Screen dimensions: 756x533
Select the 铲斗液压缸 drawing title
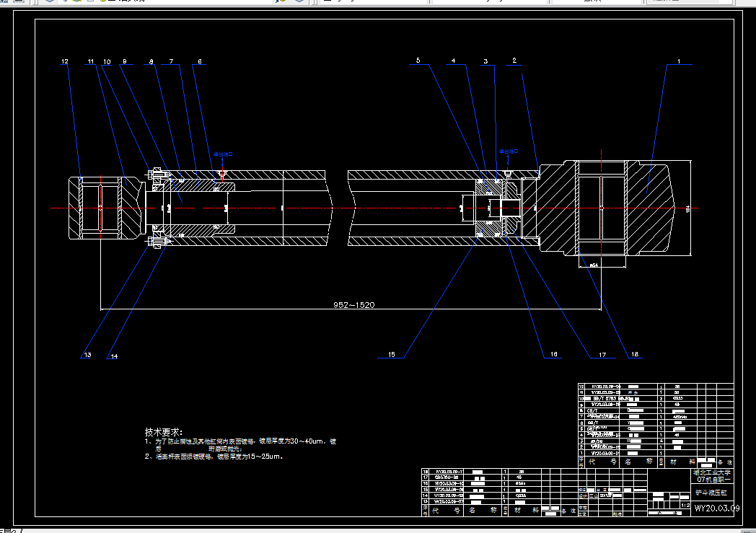tap(711, 493)
